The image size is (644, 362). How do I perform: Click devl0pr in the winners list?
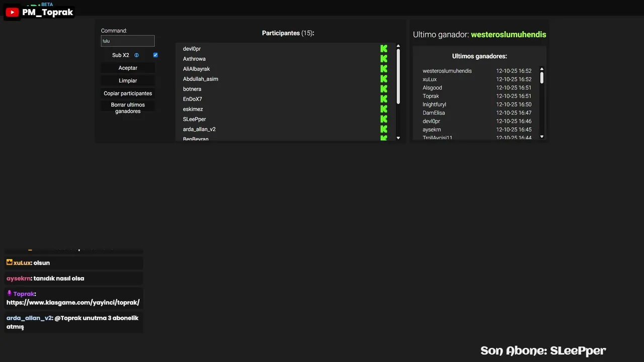[x=431, y=121]
